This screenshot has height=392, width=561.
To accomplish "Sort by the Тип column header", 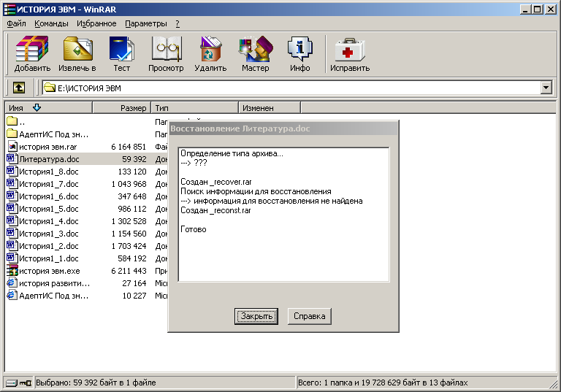I will point(195,107).
